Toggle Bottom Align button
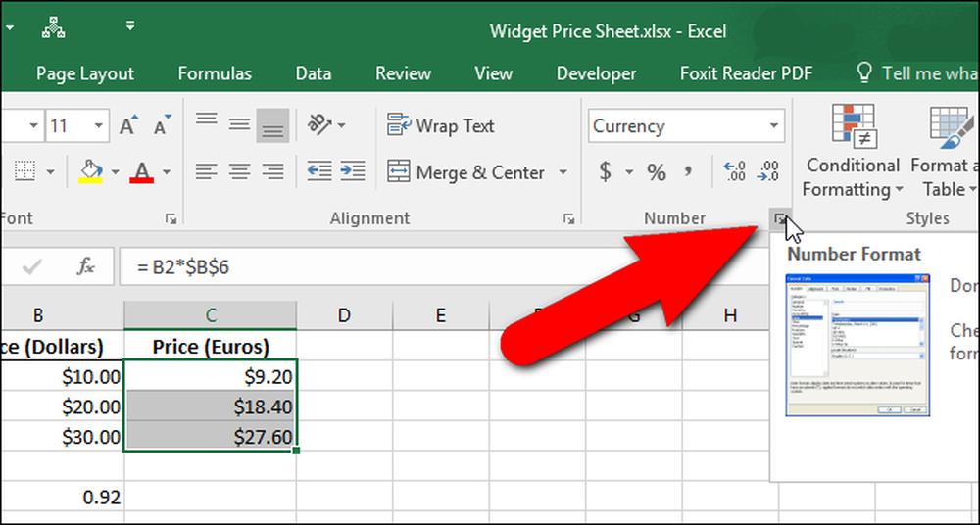This screenshot has width=980, height=525. click(272, 125)
